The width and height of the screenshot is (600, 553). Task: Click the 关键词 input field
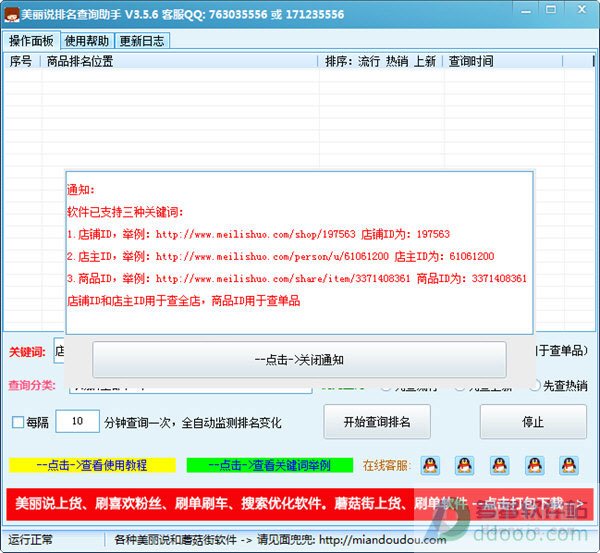tap(59, 351)
